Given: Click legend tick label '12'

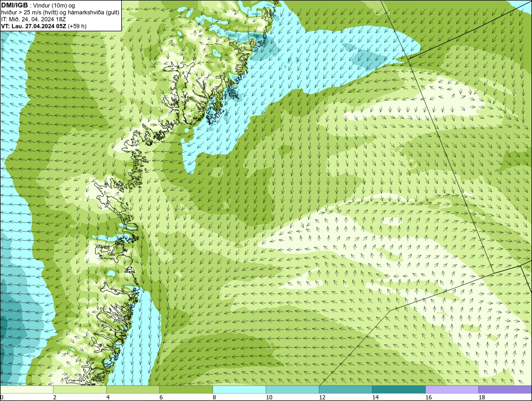Looking at the screenshot, I should pyautogui.click(x=322, y=397).
